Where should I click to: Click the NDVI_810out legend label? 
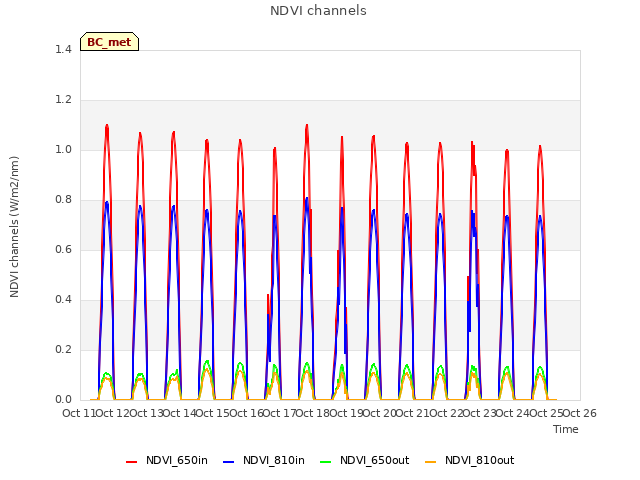[x=480, y=460]
